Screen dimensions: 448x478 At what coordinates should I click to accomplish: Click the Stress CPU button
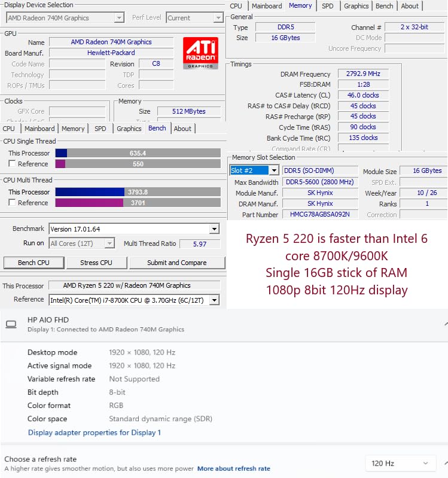pyautogui.click(x=96, y=263)
